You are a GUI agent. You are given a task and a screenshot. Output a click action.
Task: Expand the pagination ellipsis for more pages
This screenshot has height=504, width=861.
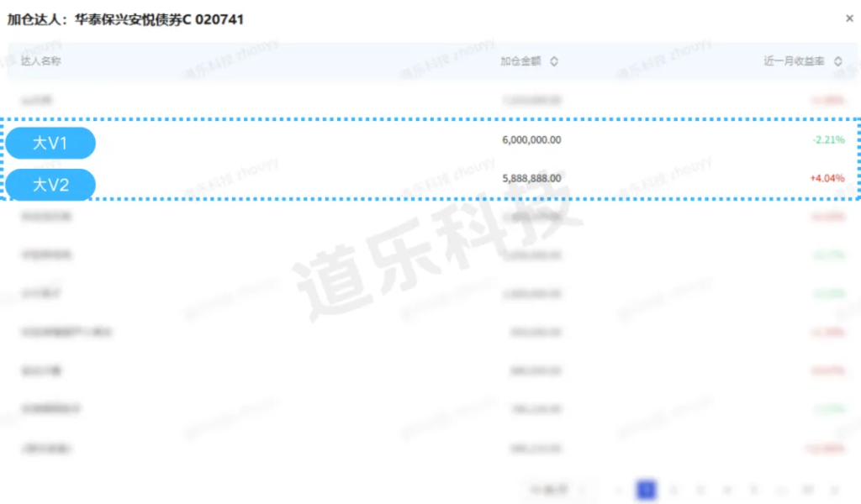click(779, 489)
